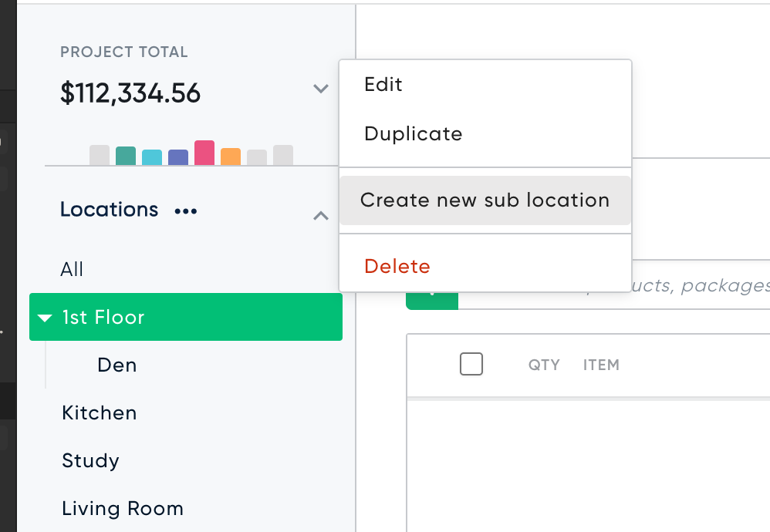The width and height of the screenshot is (770, 532).
Task: Click the purple-blue chart bar
Action: point(178,157)
